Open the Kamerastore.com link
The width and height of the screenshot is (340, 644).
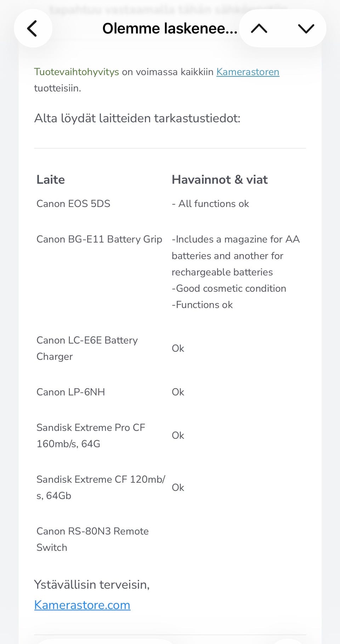pos(82,605)
